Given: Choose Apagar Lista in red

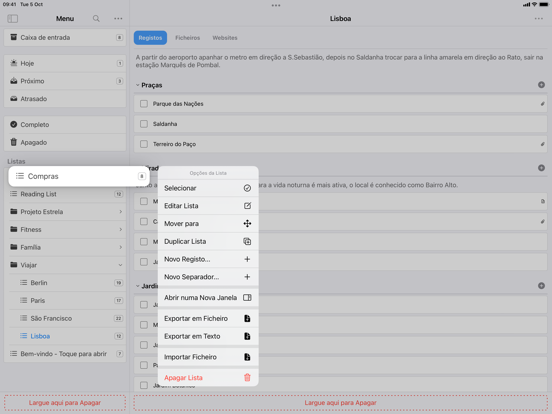Looking at the screenshot, I should point(208,378).
